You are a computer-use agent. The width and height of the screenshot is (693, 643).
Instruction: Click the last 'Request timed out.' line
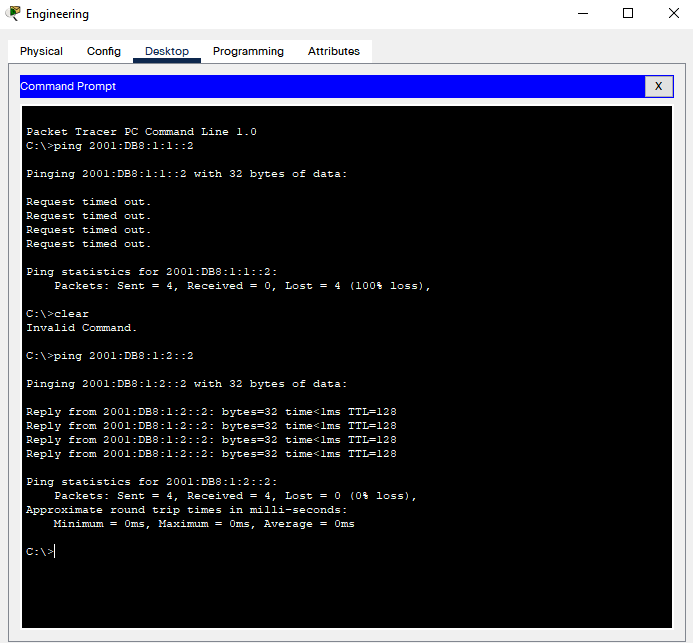point(88,244)
